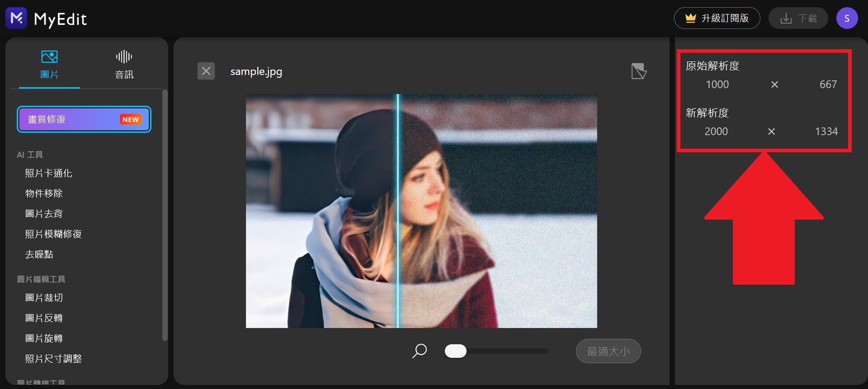Click the sidebar vertical scrollbar
The width and height of the screenshot is (868, 389).
(165, 215)
